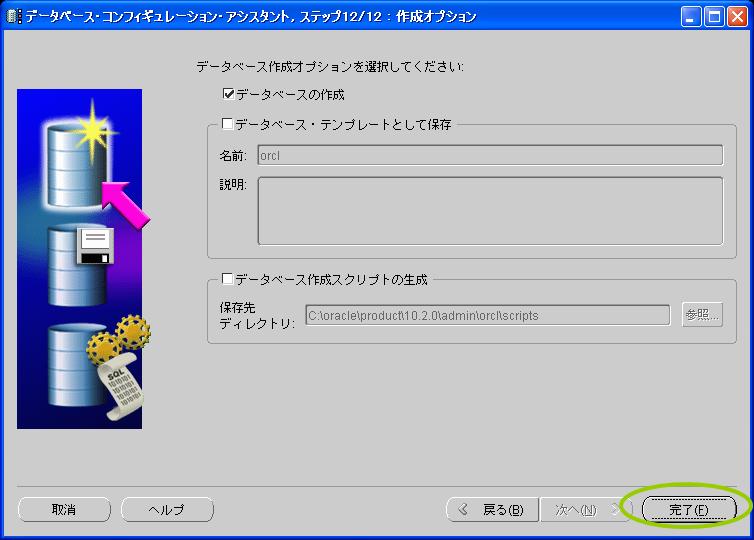754x540 pixels.
Task: Open help with the ヘルプ button
Action: 167,509
